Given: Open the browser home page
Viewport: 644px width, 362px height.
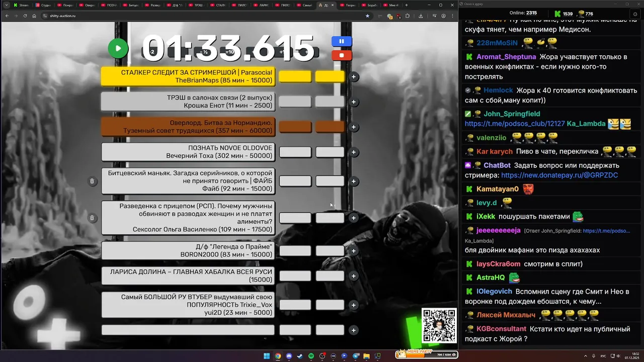Looking at the screenshot, I should coord(34,16).
